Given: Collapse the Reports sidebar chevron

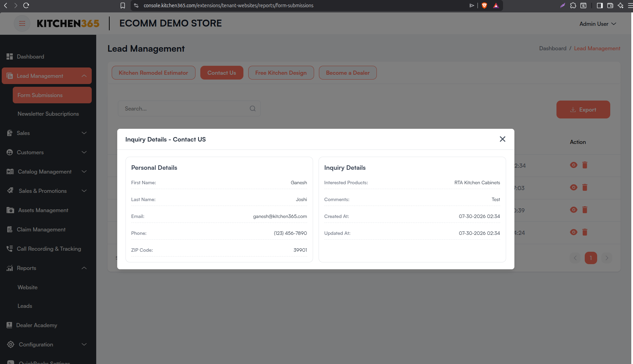Looking at the screenshot, I should 84,268.
